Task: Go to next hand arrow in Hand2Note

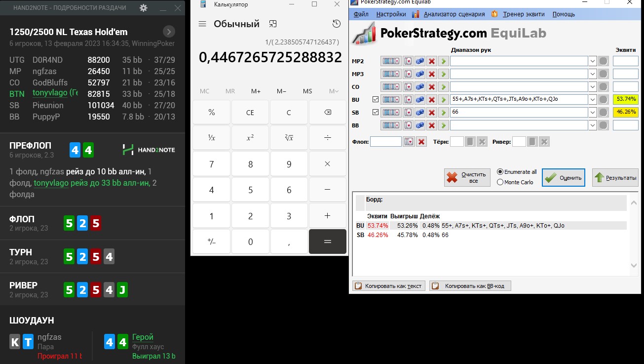Action: tap(169, 32)
